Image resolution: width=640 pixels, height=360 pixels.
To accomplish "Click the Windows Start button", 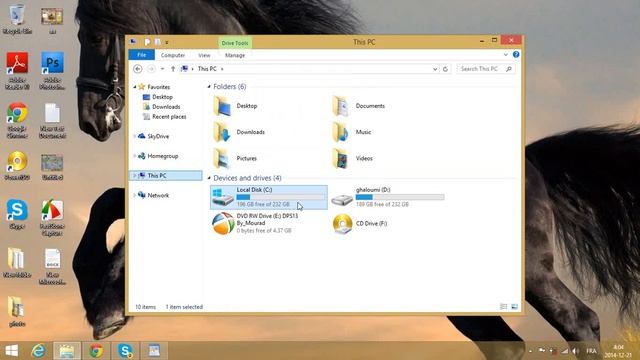I will pyautogui.click(x=12, y=351).
